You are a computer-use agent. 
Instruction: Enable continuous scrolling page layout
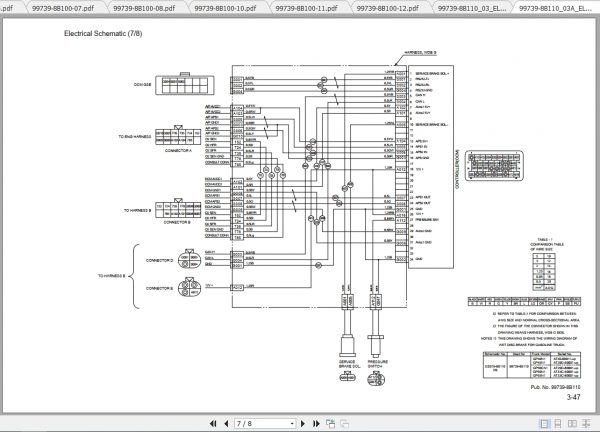pyautogui.click(x=558, y=424)
